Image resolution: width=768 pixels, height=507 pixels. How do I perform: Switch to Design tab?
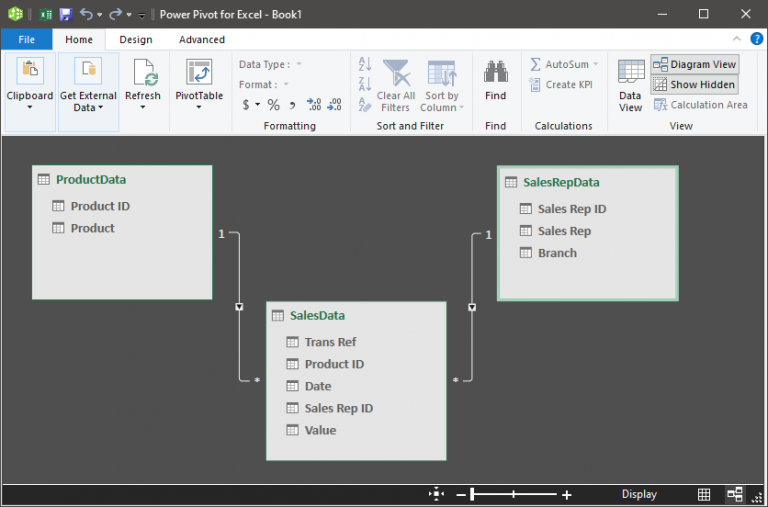pos(136,39)
